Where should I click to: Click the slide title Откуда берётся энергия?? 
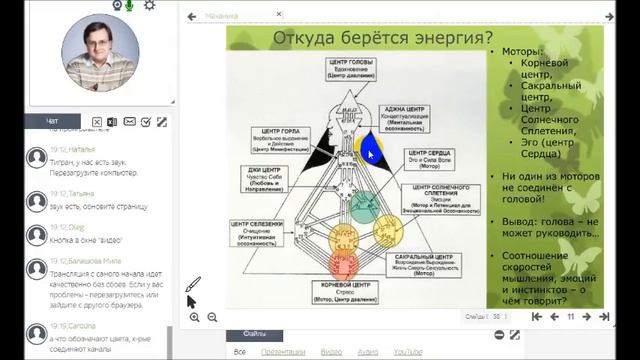383,38
